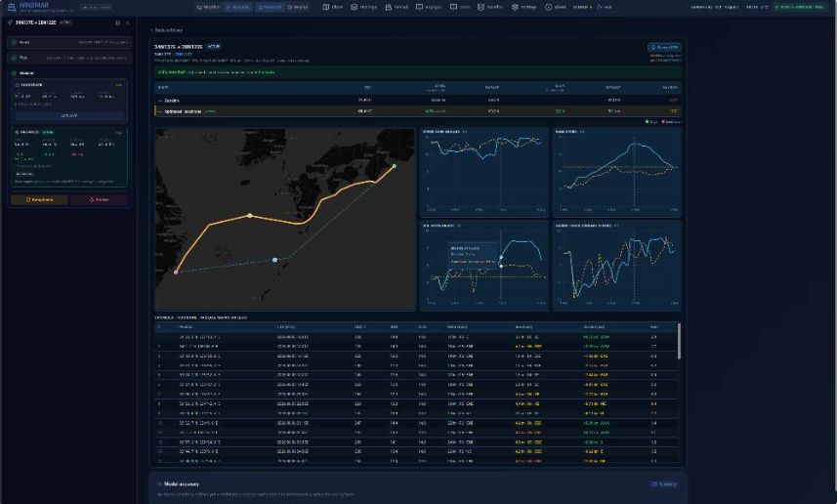Open the Vessel section in top navigation
This screenshot has height=504, width=837.
pyautogui.click(x=397, y=7)
